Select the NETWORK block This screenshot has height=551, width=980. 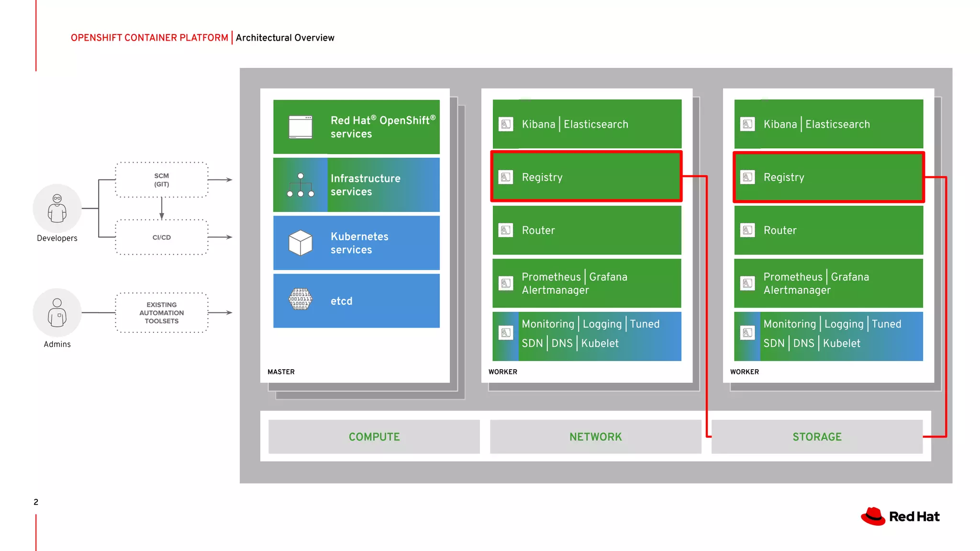click(595, 437)
